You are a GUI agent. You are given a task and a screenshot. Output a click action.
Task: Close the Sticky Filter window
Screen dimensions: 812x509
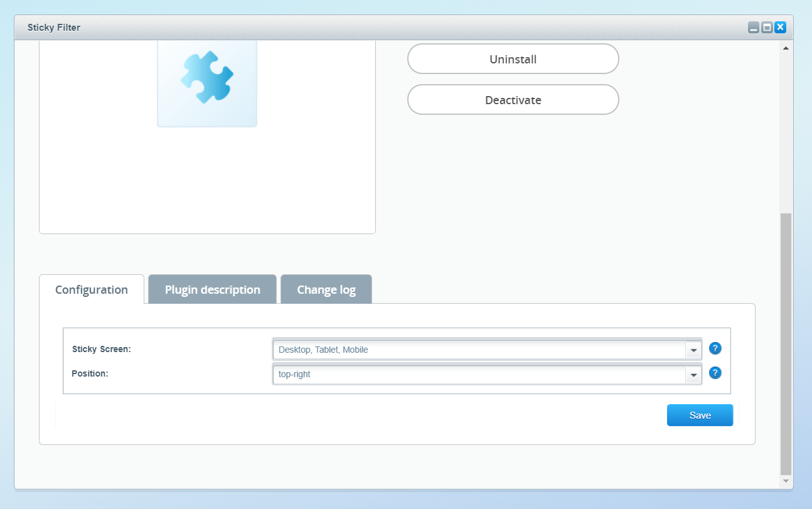point(780,28)
